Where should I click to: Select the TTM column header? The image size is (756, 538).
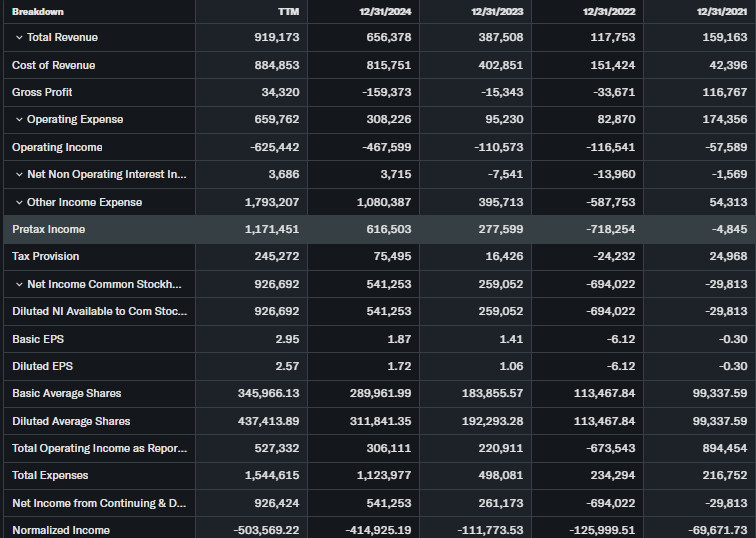287,11
